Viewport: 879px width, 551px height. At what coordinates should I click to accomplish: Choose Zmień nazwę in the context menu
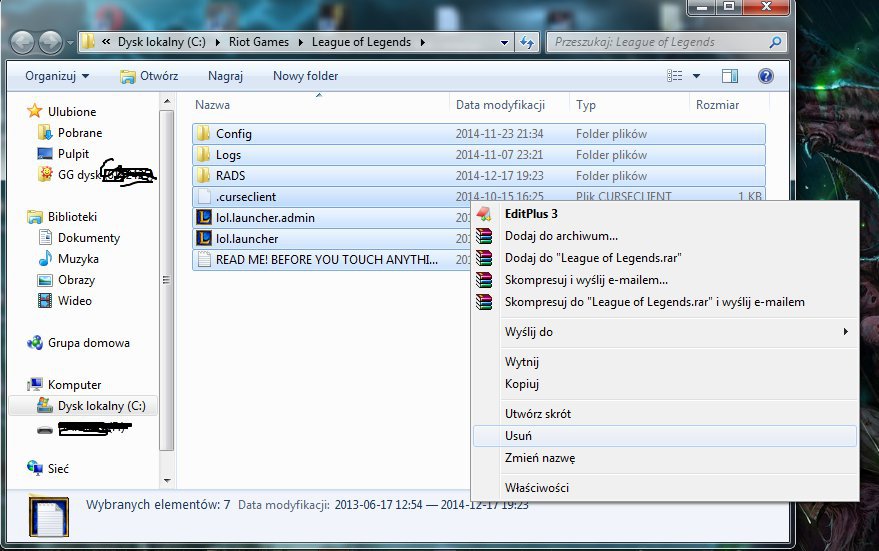(x=665, y=458)
